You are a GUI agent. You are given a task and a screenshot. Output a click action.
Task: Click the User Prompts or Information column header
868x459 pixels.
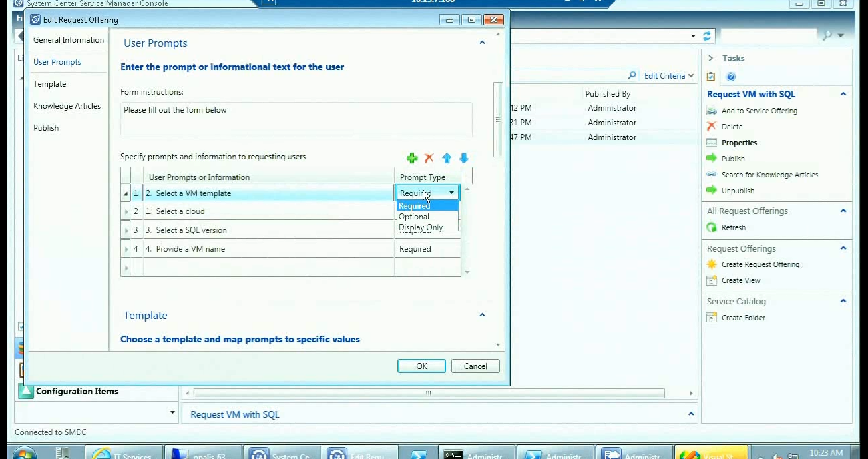tap(269, 177)
